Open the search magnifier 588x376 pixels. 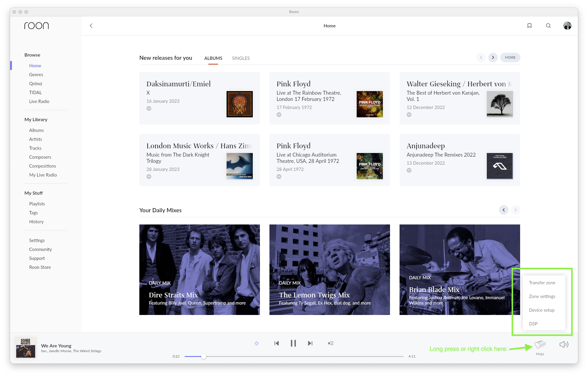[548, 26]
